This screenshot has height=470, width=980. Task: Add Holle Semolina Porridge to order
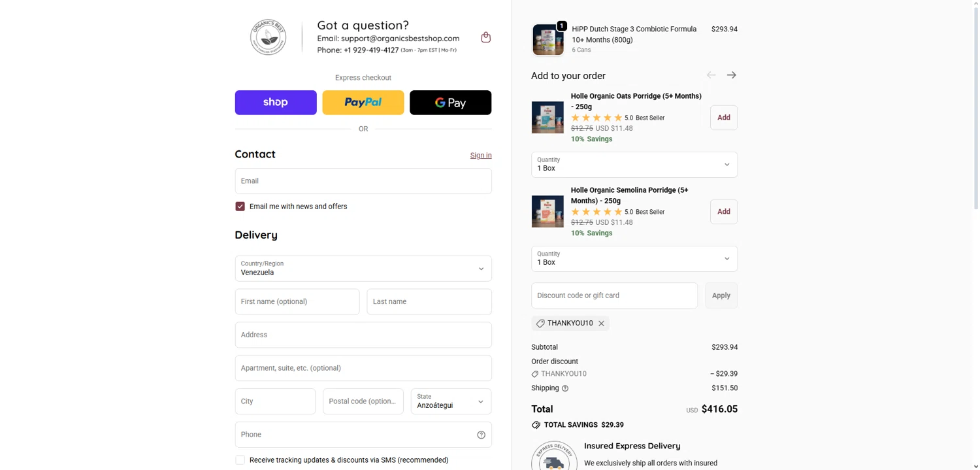[723, 212]
